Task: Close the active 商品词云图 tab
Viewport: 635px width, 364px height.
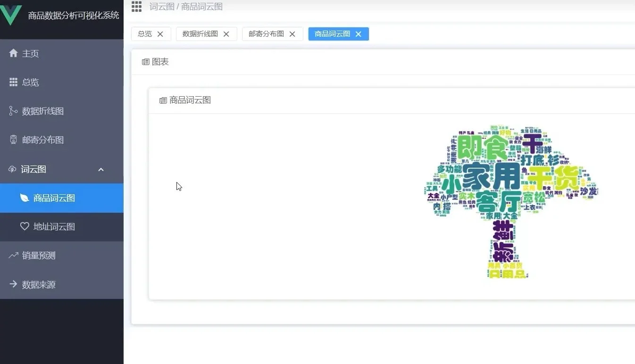Action: coord(358,33)
